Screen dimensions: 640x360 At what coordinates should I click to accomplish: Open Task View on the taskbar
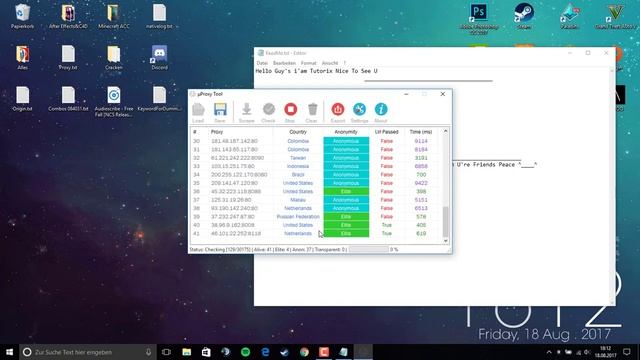166,352
